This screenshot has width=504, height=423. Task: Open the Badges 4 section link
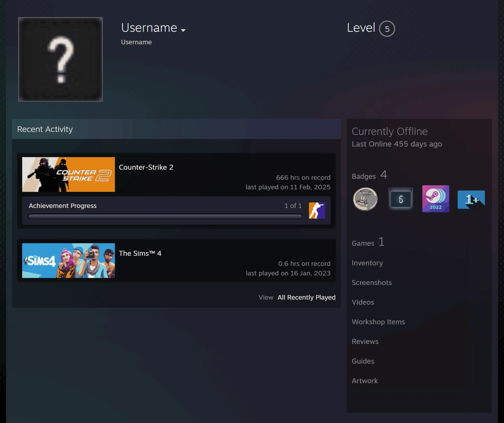[x=370, y=175]
